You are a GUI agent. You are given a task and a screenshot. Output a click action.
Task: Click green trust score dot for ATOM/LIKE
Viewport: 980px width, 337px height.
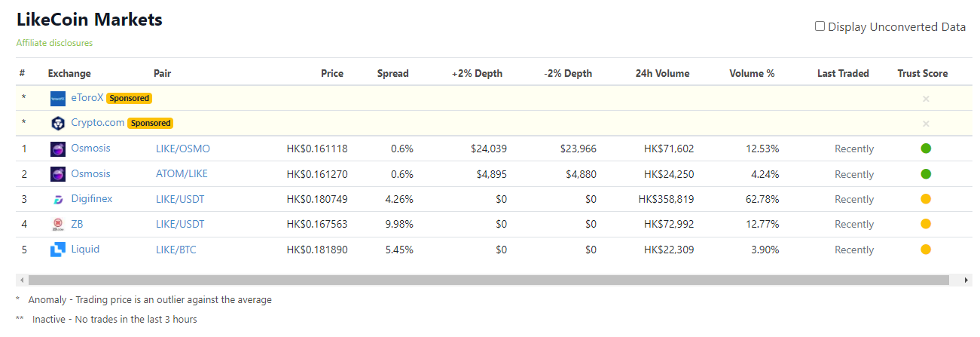(926, 174)
